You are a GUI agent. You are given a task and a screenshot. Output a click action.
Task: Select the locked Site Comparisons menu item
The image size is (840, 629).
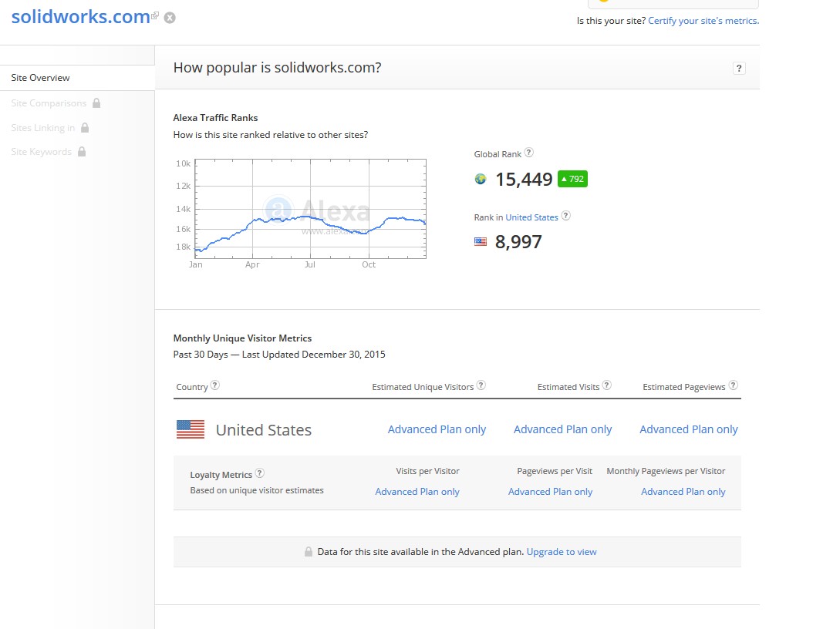(49, 103)
